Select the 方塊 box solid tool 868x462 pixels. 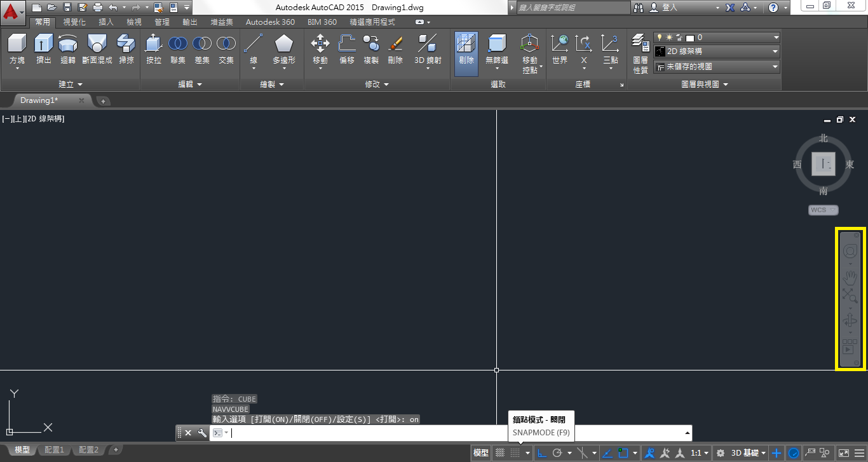pos(17,50)
